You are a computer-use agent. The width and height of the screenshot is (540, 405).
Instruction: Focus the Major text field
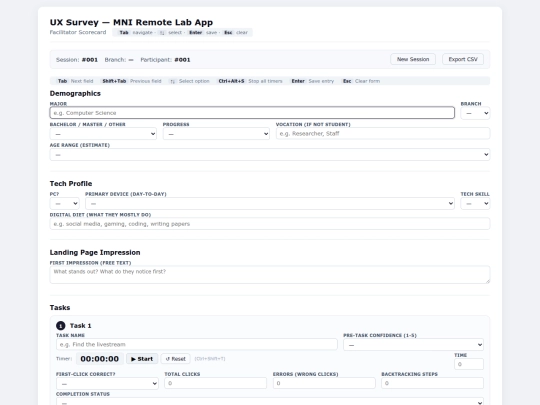pyautogui.click(x=252, y=113)
